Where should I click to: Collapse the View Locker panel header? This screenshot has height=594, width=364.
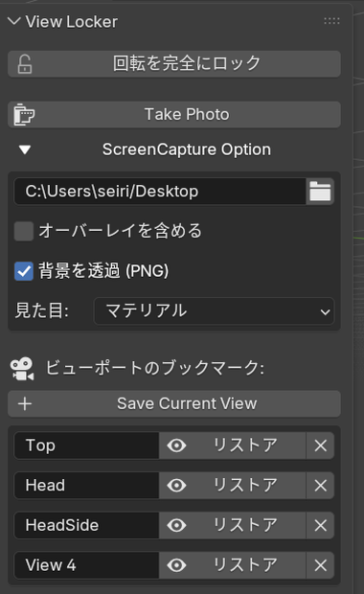(14, 21)
